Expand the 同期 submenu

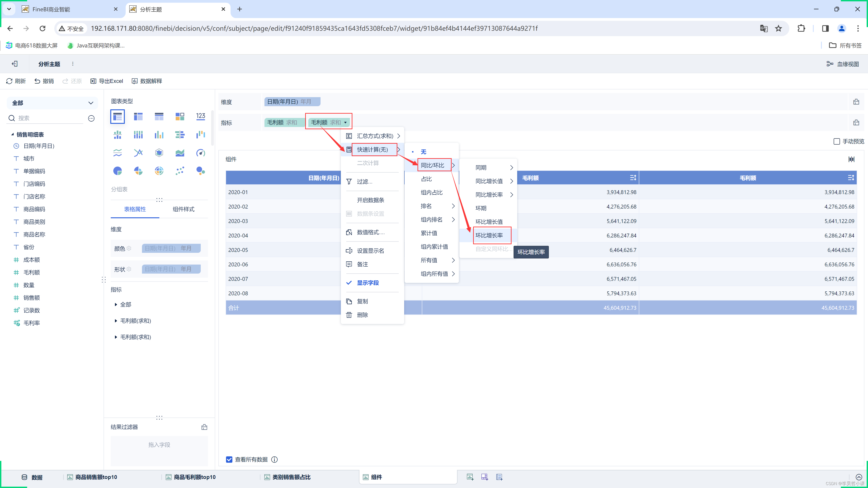(x=488, y=168)
